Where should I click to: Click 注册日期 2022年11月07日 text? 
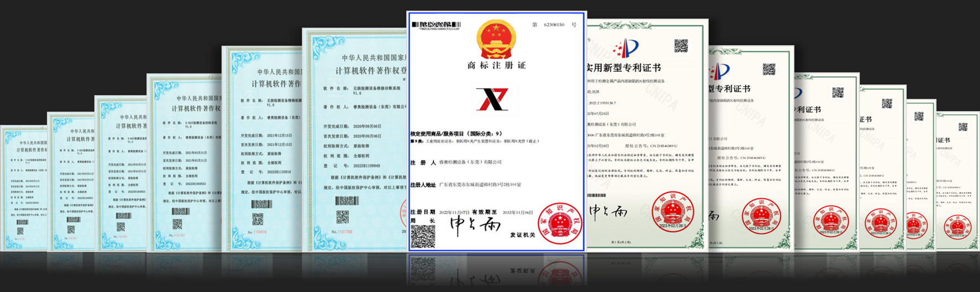(440, 212)
